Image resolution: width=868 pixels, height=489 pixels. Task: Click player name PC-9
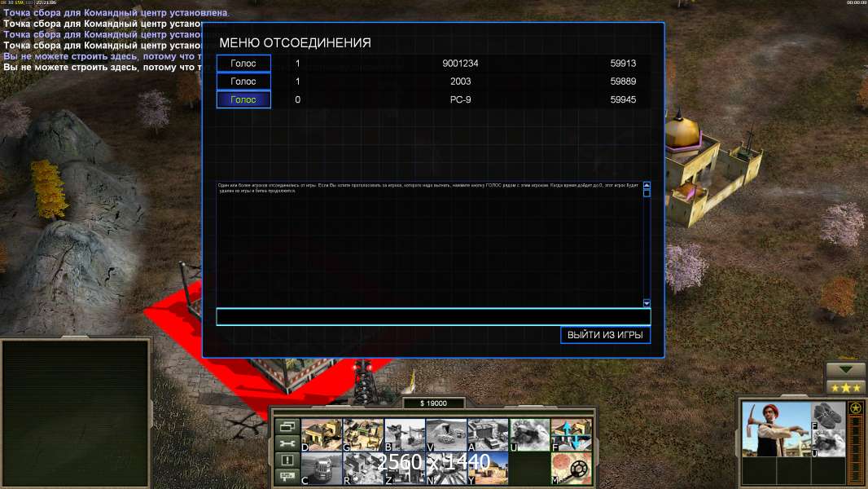(x=460, y=99)
